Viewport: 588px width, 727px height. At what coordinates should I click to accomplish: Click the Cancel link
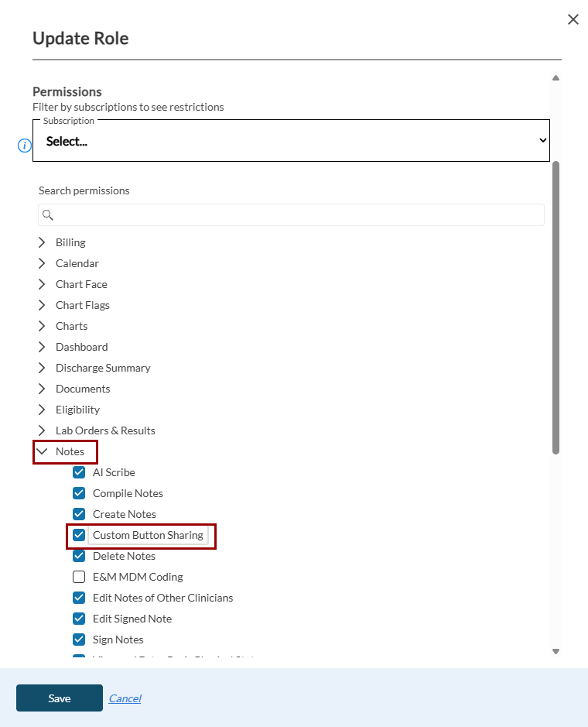(125, 698)
